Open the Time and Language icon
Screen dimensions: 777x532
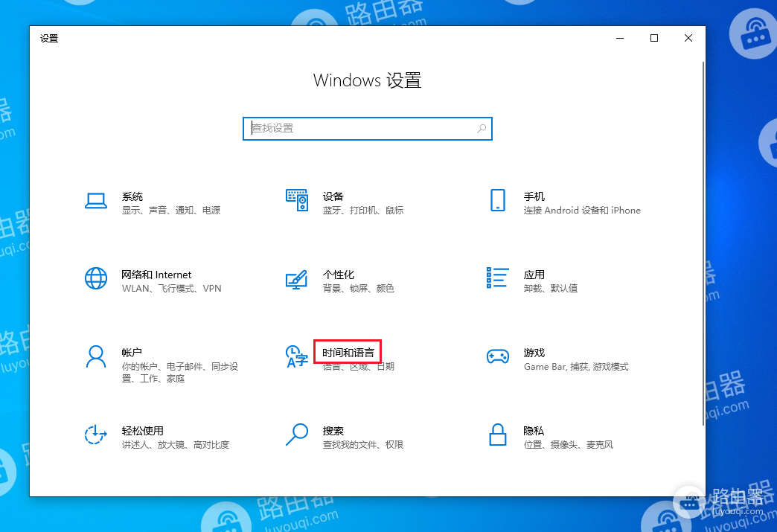click(297, 356)
